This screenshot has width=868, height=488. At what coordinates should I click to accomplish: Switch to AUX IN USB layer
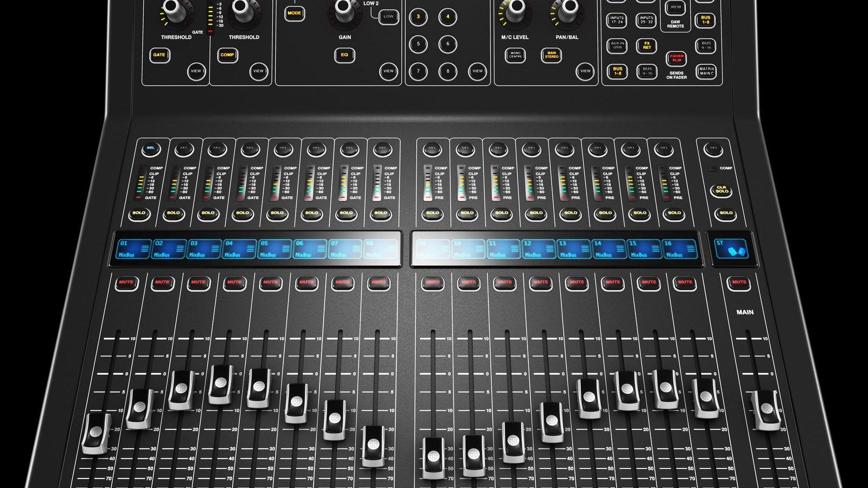[x=617, y=46]
